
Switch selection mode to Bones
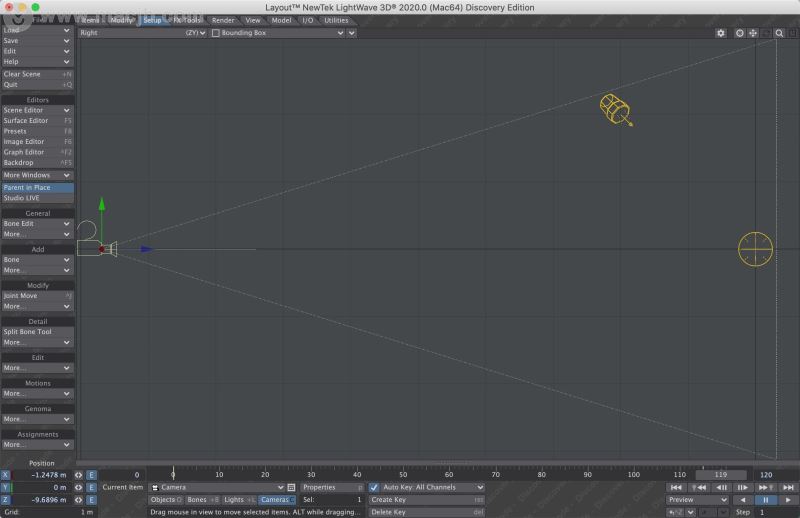202,500
